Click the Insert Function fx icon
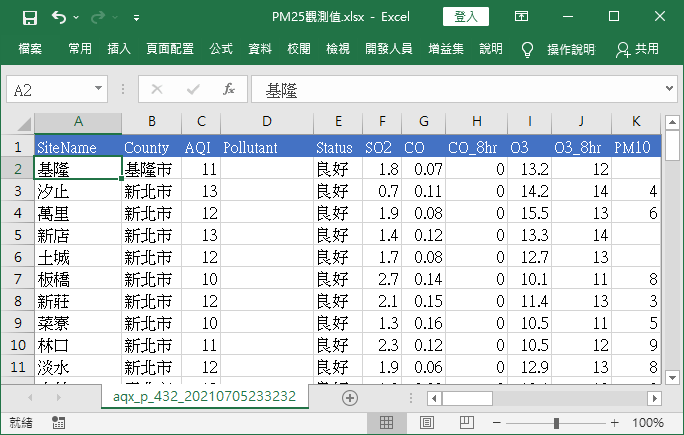The width and height of the screenshot is (684, 435). pos(229,89)
